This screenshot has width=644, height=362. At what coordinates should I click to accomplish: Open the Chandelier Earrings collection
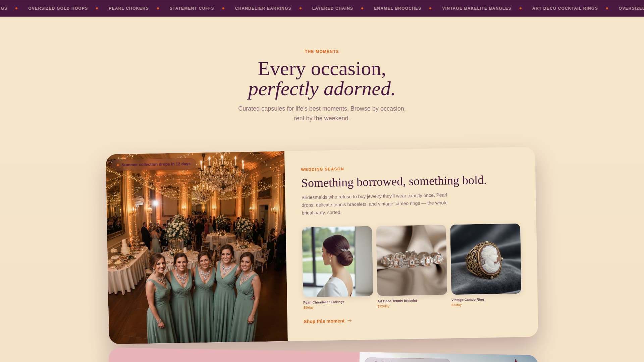pyautogui.click(x=263, y=8)
